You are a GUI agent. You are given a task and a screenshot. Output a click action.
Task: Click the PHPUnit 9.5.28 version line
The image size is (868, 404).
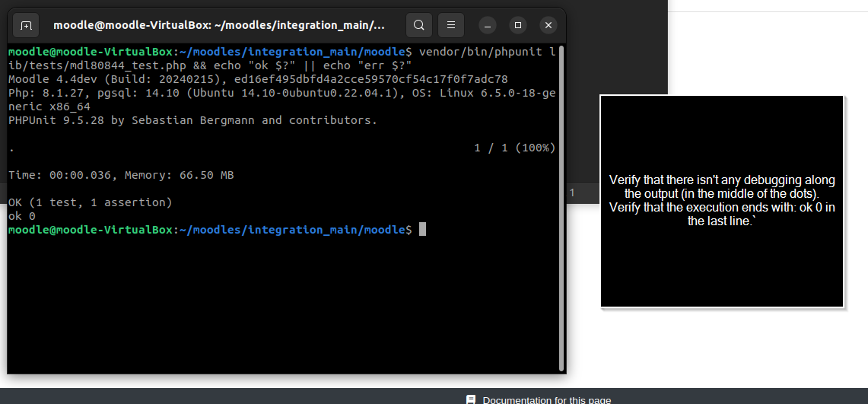coord(192,120)
